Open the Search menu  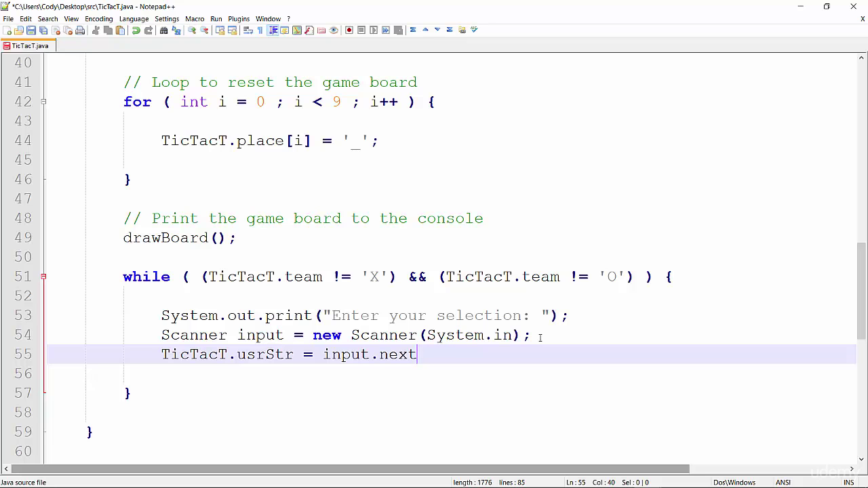tap(47, 18)
